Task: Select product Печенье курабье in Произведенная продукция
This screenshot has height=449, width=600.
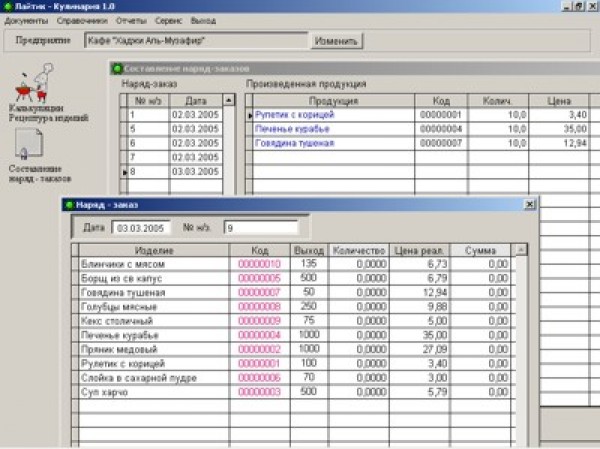Action: click(292, 129)
